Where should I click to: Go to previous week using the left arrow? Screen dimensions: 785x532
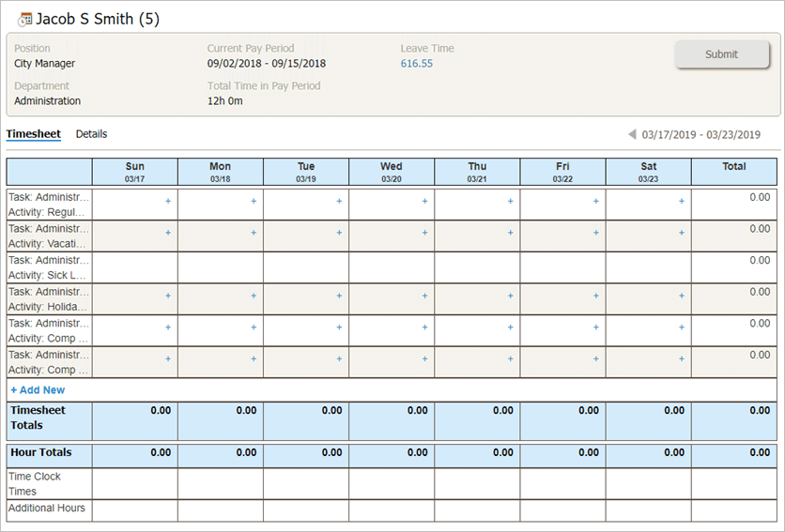(632, 135)
